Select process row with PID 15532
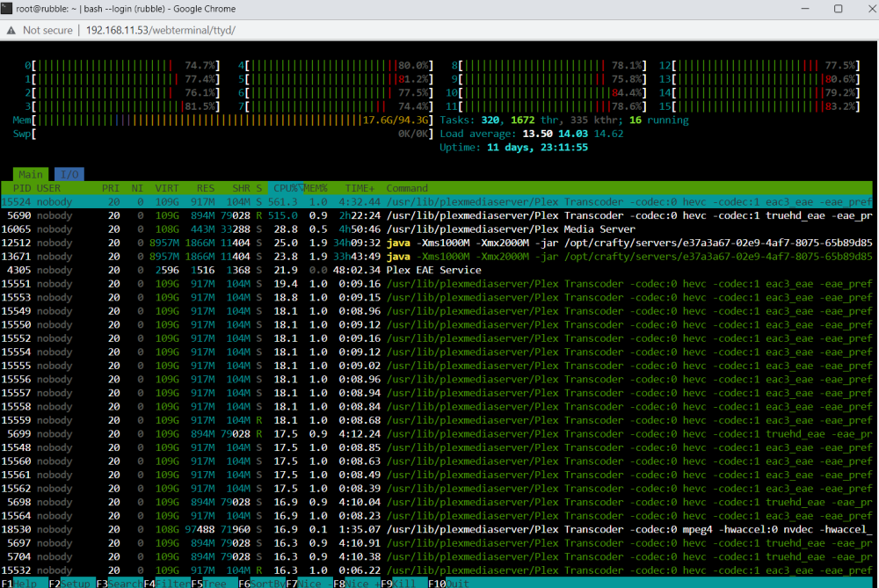The height and width of the screenshot is (588, 879). coord(437,570)
